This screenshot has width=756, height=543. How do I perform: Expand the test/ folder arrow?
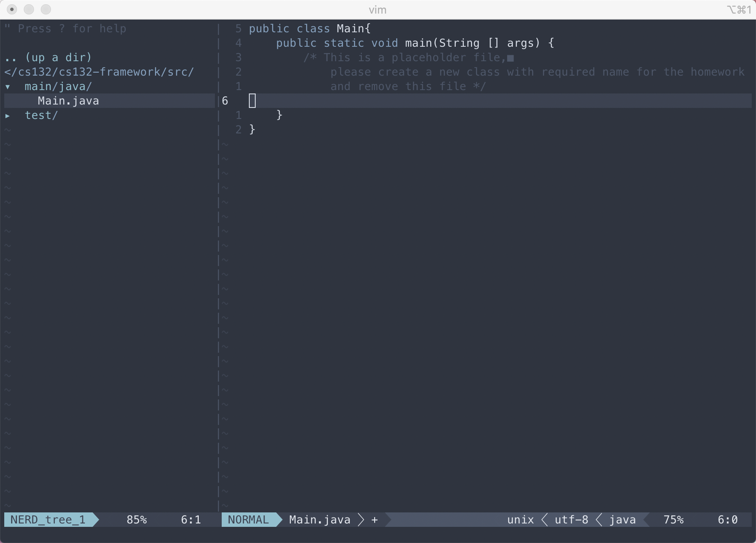pyautogui.click(x=8, y=116)
